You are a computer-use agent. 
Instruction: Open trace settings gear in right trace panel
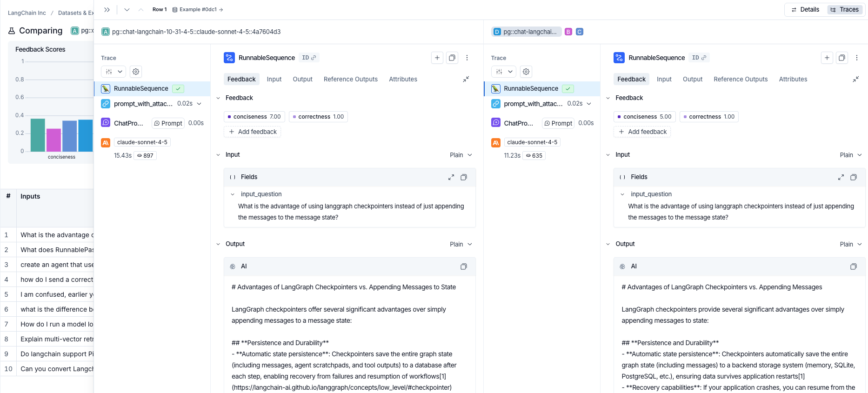(526, 72)
